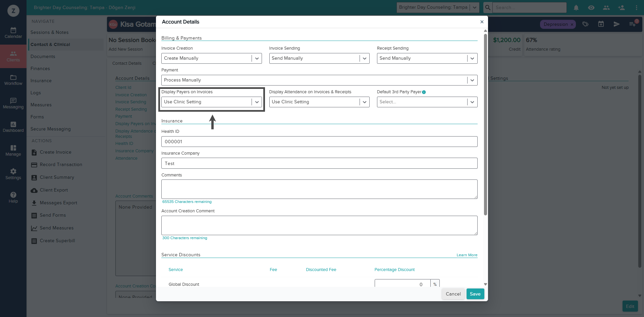Open the notifications bell
This screenshot has height=317, width=644.
coord(576,8)
